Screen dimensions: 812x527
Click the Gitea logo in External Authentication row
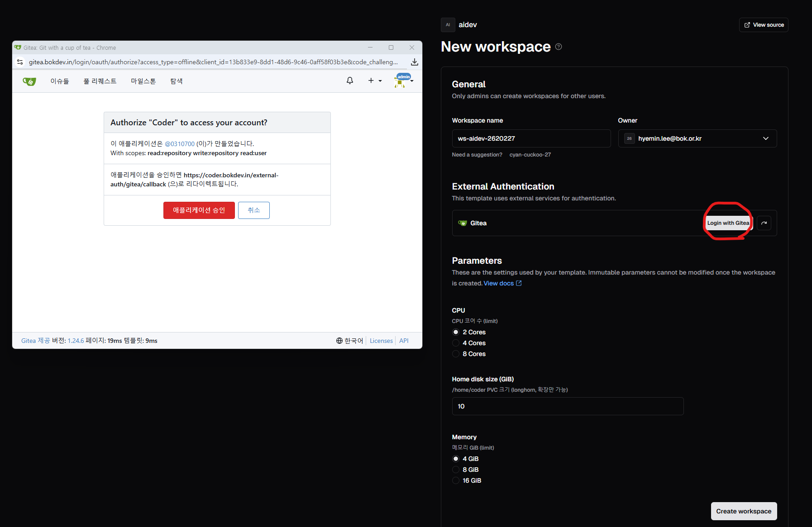click(x=463, y=223)
